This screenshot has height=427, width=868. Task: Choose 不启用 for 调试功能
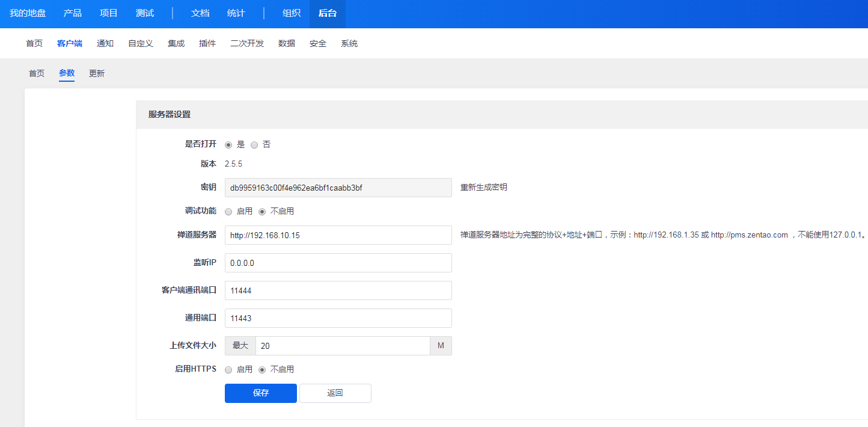click(262, 212)
